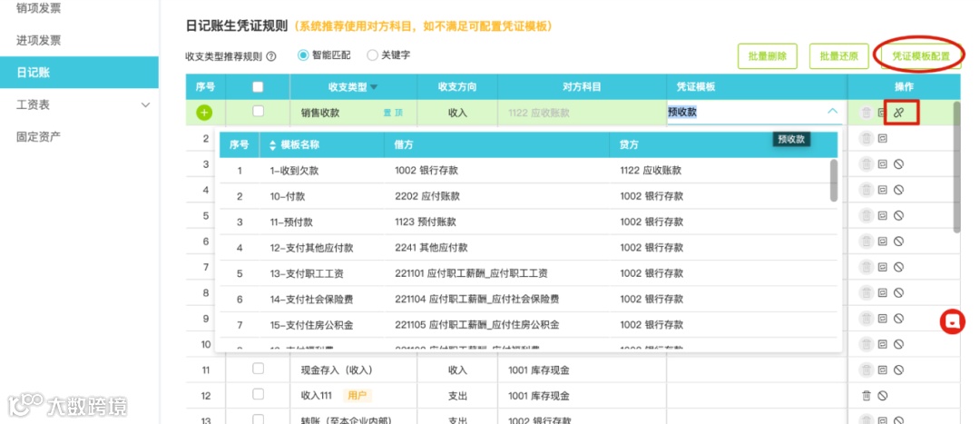Select the 关键字 radio option
This screenshot has height=424, width=980.
373,55
